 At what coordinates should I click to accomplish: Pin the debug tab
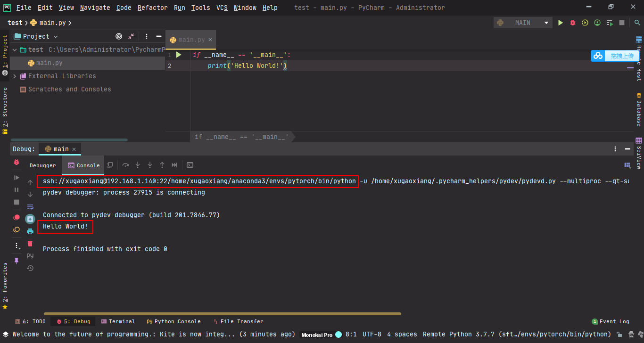tap(17, 261)
